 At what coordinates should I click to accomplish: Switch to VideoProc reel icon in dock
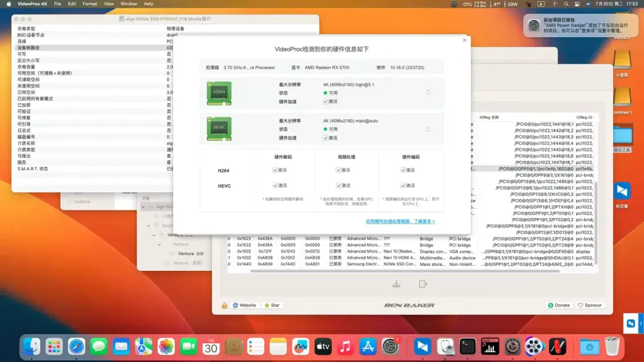(535, 347)
